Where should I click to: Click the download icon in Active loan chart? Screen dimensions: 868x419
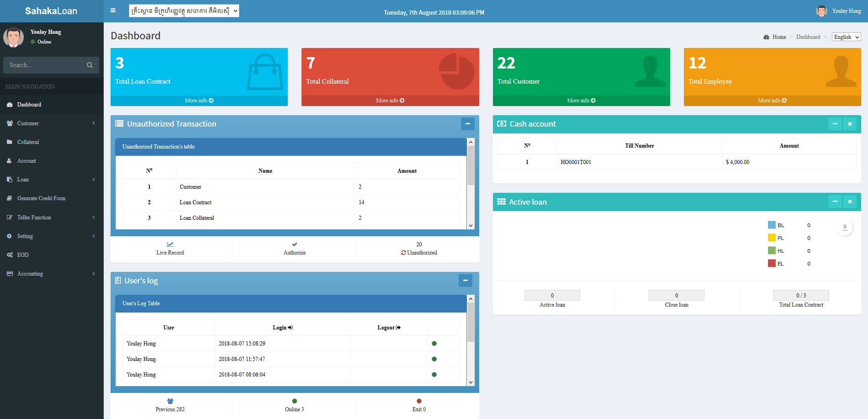coord(844,227)
